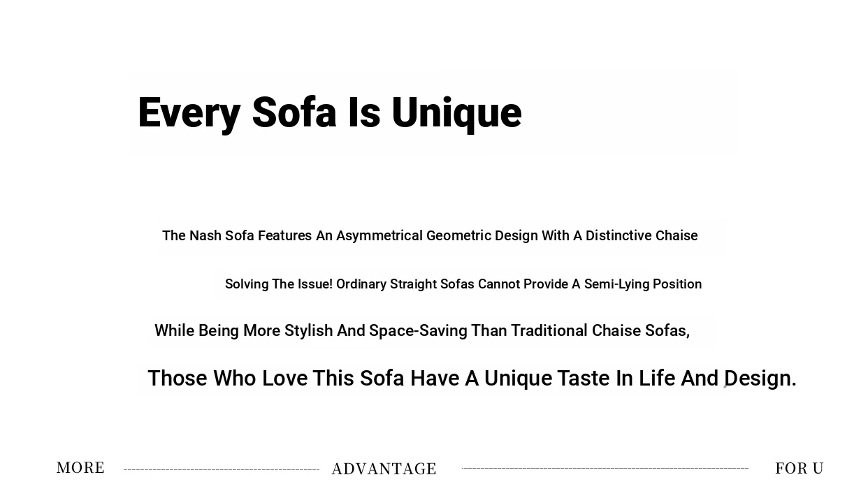The image size is (868, 498).
Task: Click the phrase "Solving The Issue!"
Action: click(x=278, y=284)
